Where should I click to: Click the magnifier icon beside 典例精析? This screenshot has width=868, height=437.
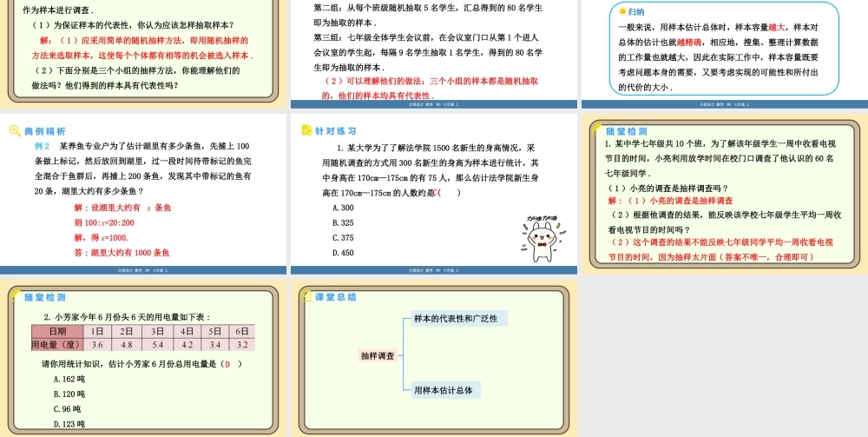point(15,130)
